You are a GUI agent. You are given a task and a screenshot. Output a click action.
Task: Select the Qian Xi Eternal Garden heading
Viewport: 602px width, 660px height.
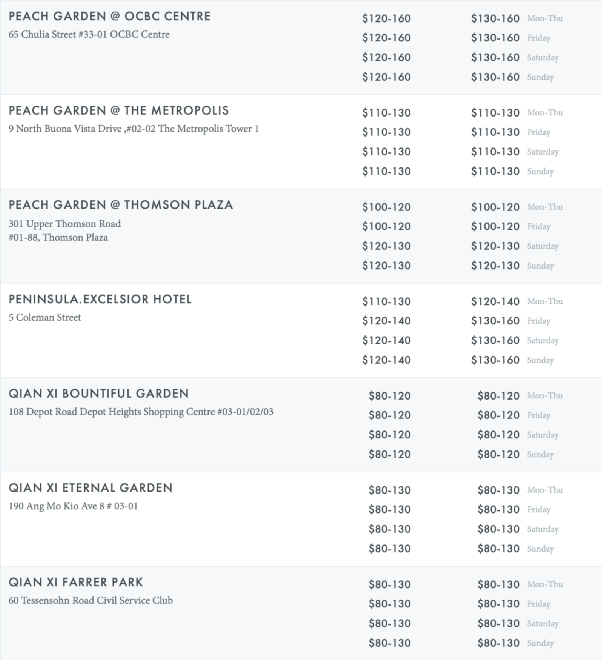click(90, 488)
